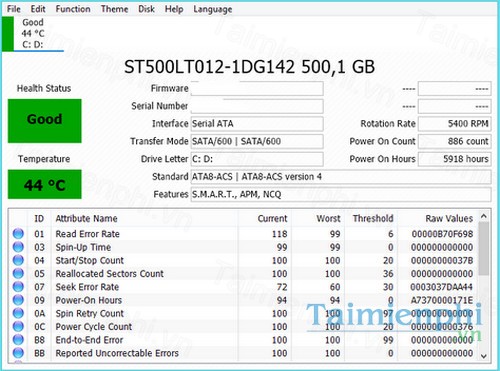The image size is (500, 371).
Task: Click the blue status icon for Power-On Hours
Action: (18, 300)
